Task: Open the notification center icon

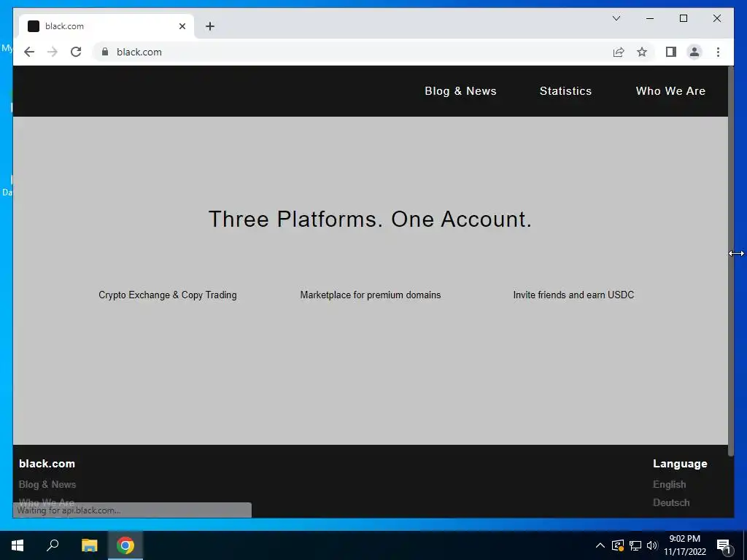Action: [x=724, y=546]
